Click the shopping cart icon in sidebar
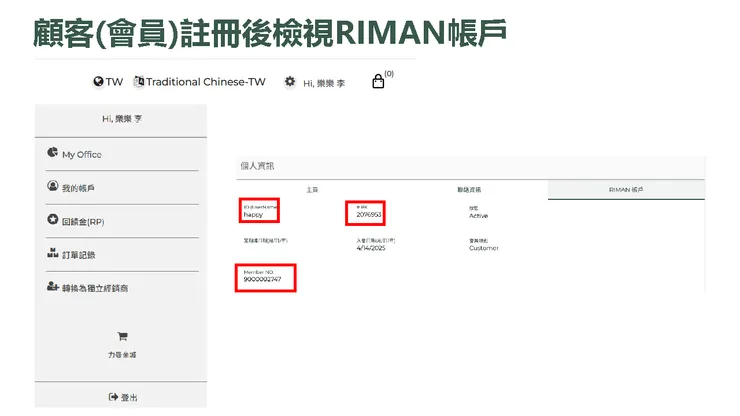The width and height of the screenshot is (740, 416). pos(122,336)
